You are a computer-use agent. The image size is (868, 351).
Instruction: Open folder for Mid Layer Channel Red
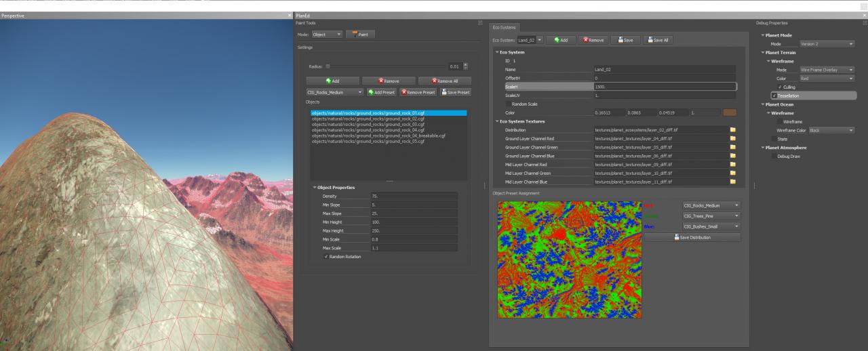tap(732, 165)
